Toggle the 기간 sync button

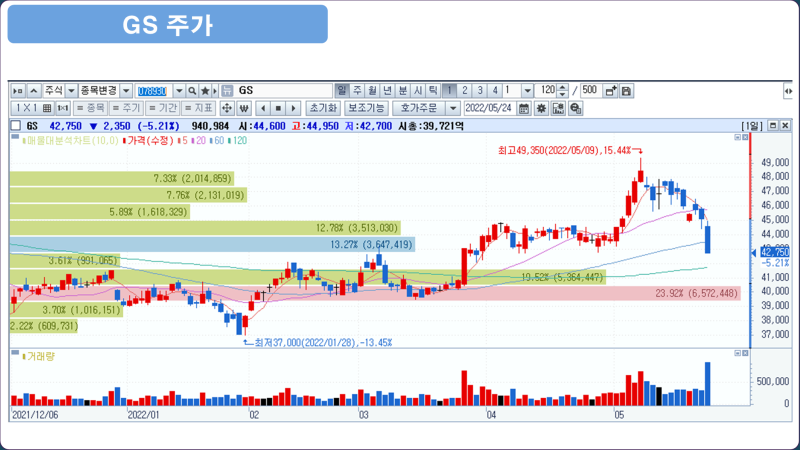point(162,108)
